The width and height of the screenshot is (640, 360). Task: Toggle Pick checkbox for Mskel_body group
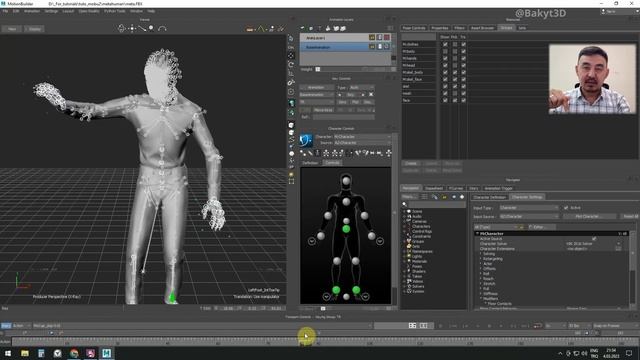point(454,72)
